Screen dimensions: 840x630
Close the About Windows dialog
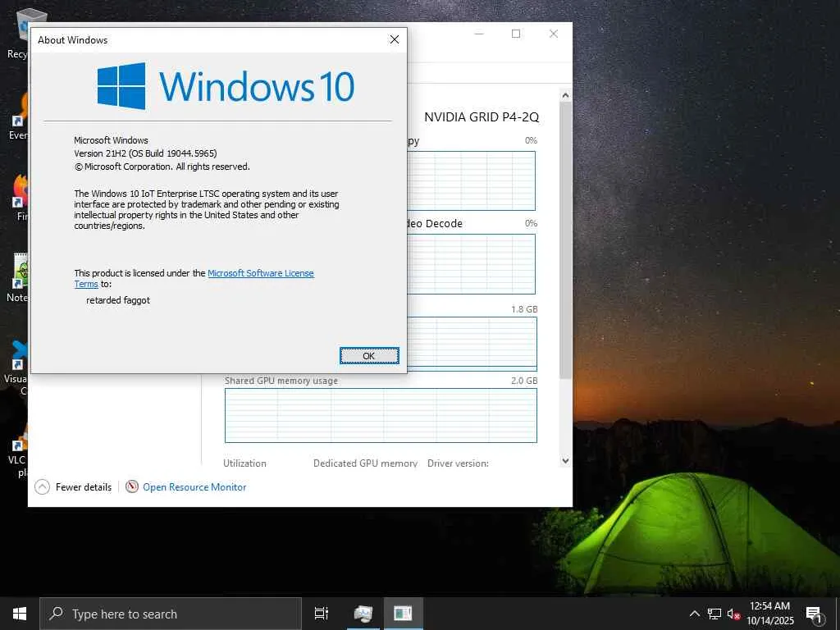point(395,39)
